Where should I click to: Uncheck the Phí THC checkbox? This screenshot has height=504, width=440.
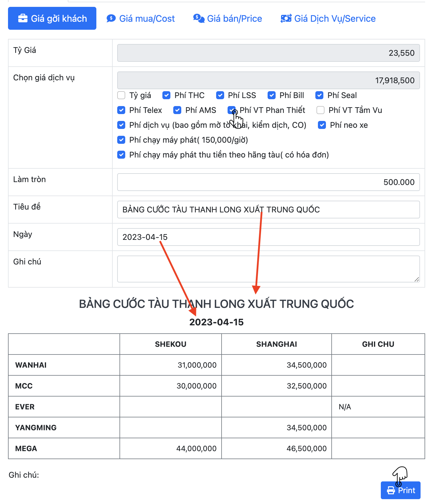[x=166, y=95]
